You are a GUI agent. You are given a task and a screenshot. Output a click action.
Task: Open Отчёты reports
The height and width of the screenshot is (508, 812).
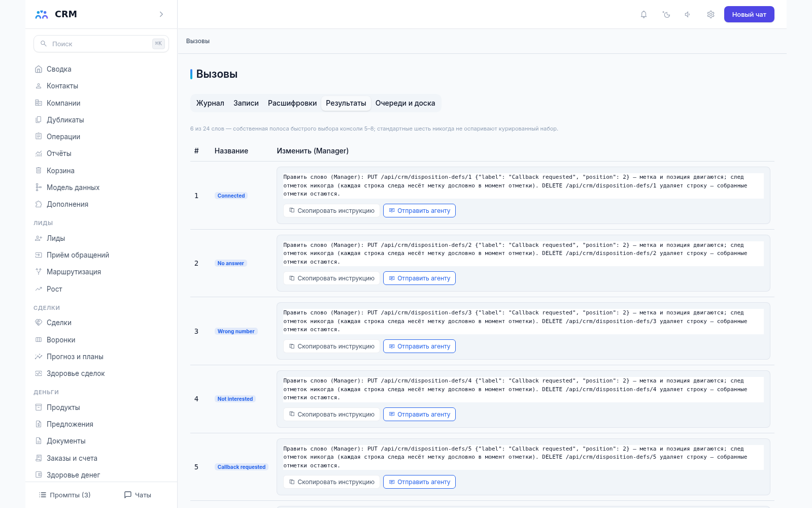[x=101, y=153]
